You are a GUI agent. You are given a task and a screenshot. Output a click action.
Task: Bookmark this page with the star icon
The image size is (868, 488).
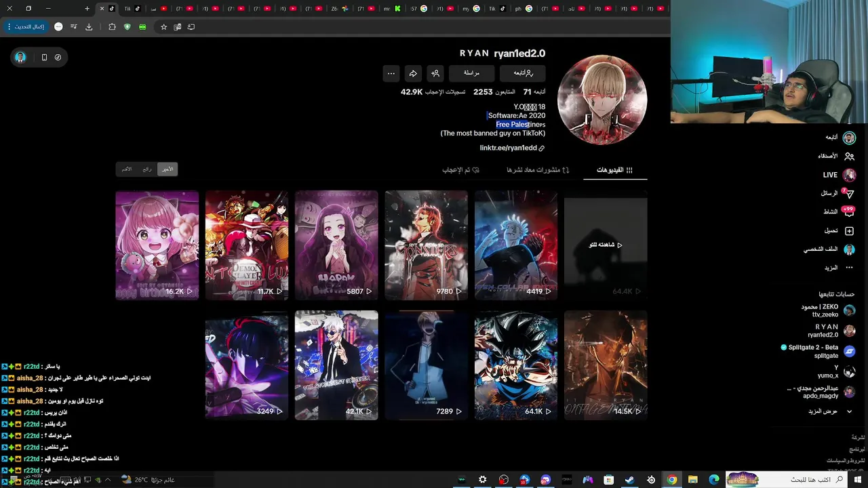pyautogui.click(x=163, y=26)
